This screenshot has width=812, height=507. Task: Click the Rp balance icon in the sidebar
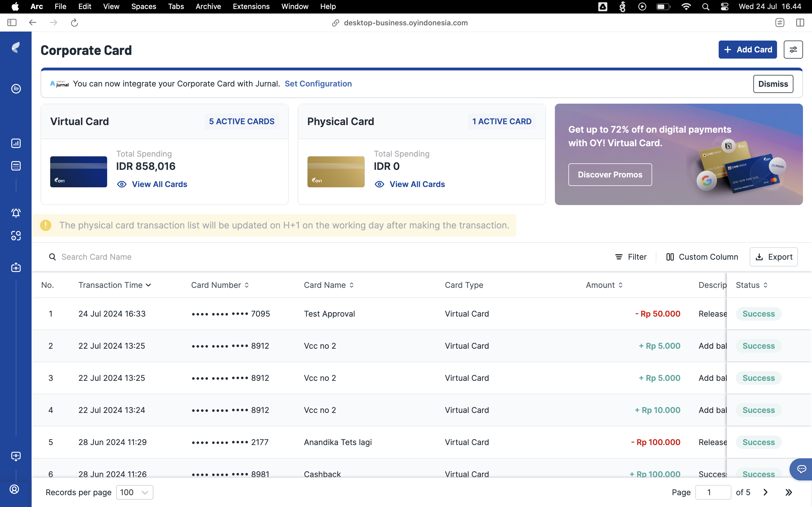click(16, 88)
